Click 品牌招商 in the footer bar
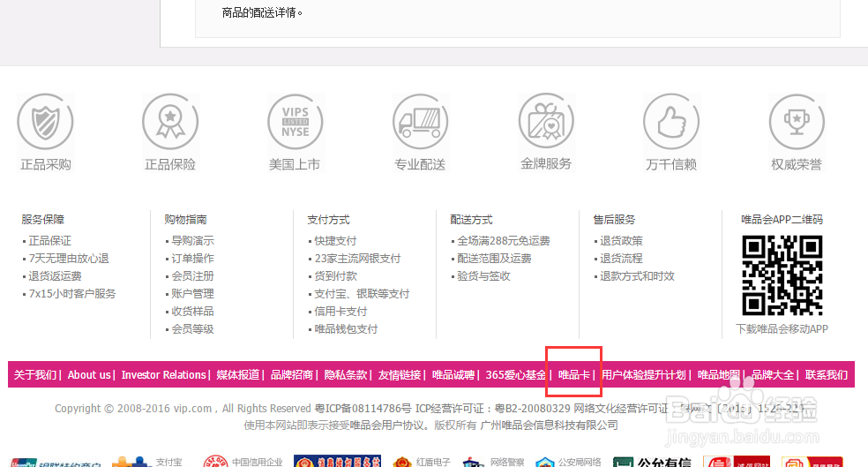This screenshot has width=868, height=467. click(x=292, y=375)
